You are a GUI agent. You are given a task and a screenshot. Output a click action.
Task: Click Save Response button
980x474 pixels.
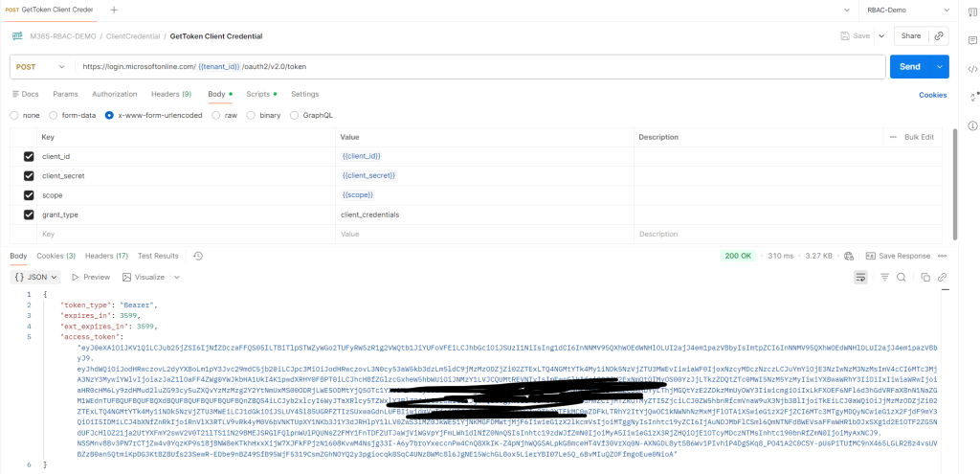coord(898,256)
